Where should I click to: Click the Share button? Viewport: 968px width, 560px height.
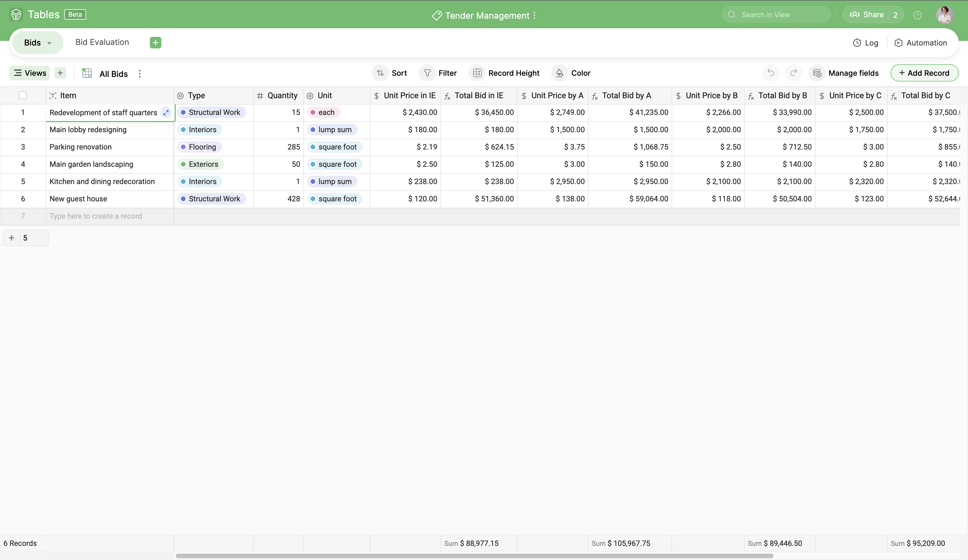(866, 15)
